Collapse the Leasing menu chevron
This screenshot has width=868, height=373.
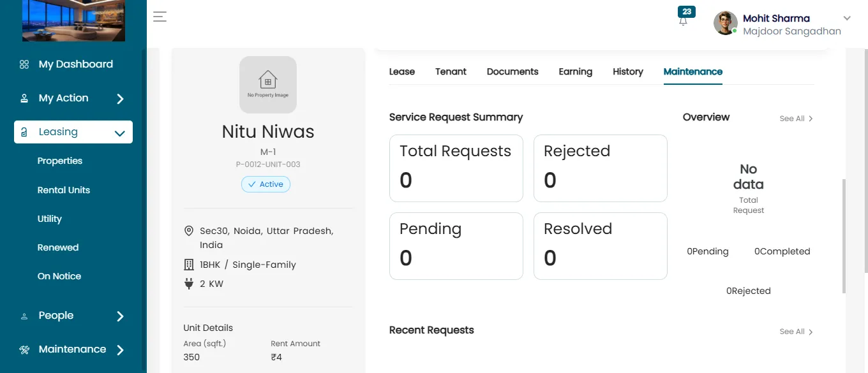pyautogui.click(x=119, y=133)
